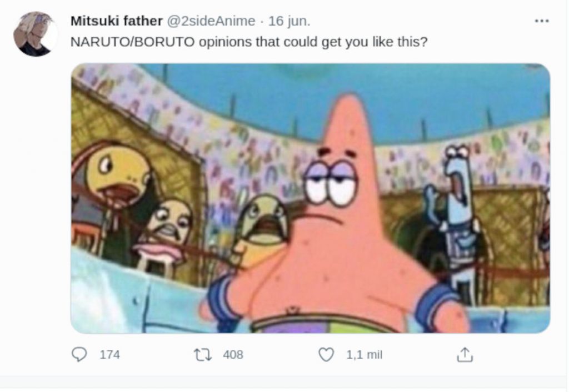The image size is (569, 392).
Task: Click the 1,1 mil likes count
Action: click(x=364, y=354)
